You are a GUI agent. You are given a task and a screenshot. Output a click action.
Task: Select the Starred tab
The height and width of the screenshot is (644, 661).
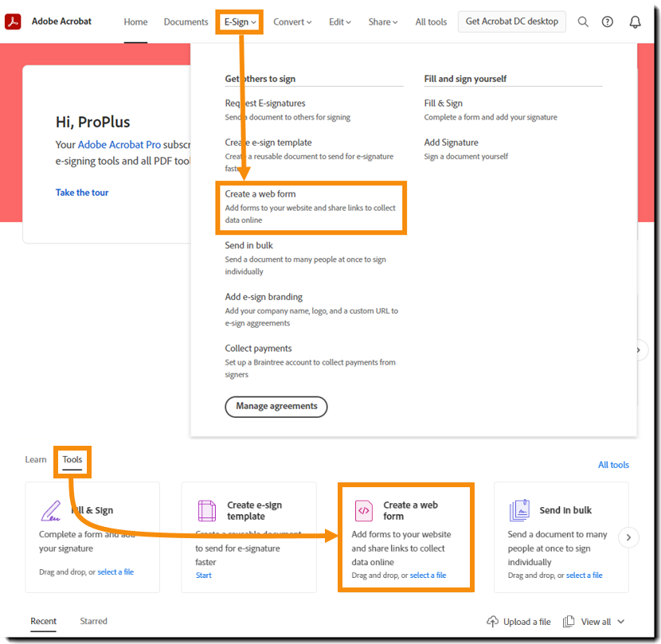[93, 621]
